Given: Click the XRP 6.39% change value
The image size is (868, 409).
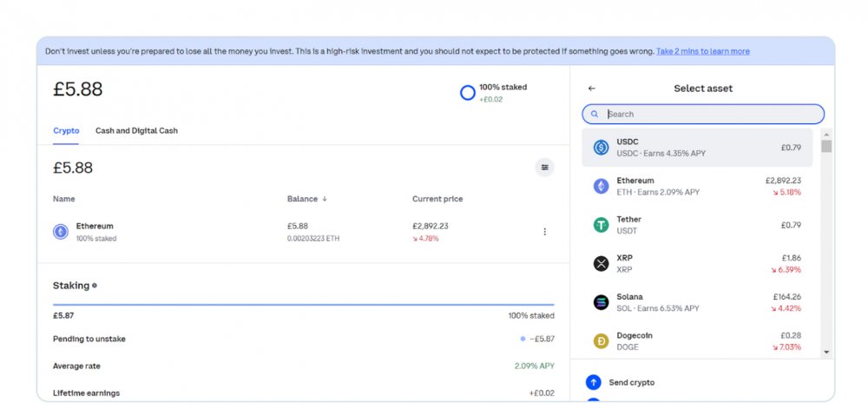Looking at the screenshot, I should coord(786,269).
